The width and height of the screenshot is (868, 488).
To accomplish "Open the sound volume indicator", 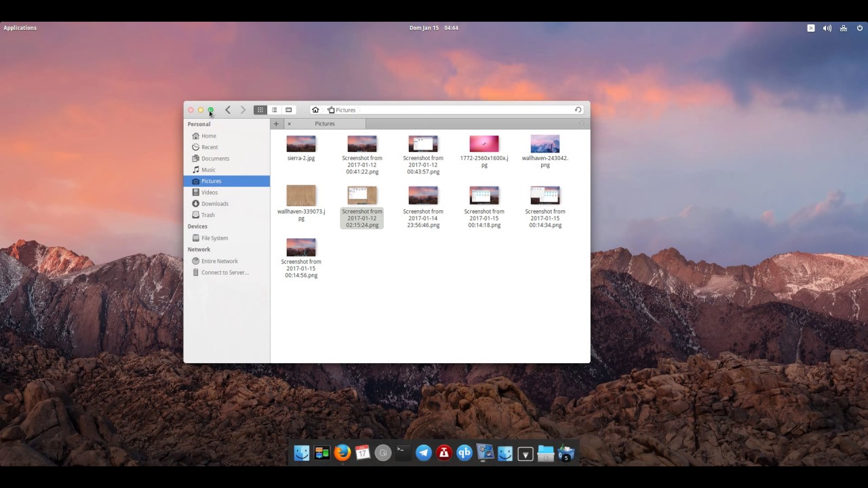I will pyautogui.click(x=827, y=28).
